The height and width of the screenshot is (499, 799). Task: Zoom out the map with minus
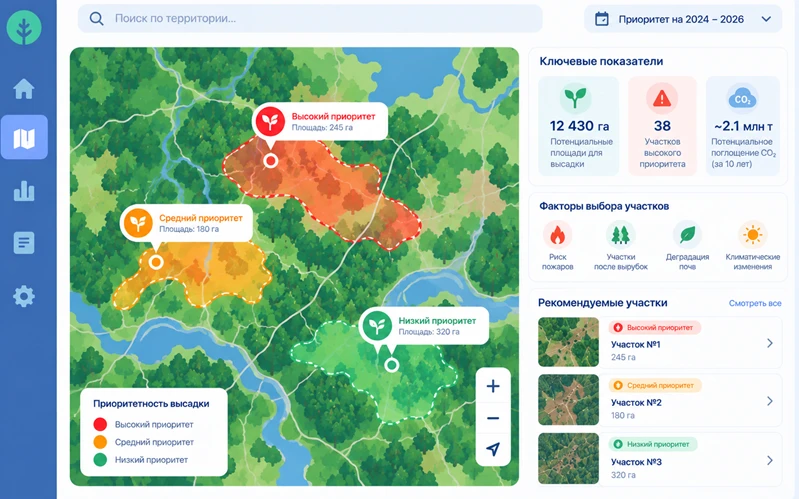click(x=493, y=418)
